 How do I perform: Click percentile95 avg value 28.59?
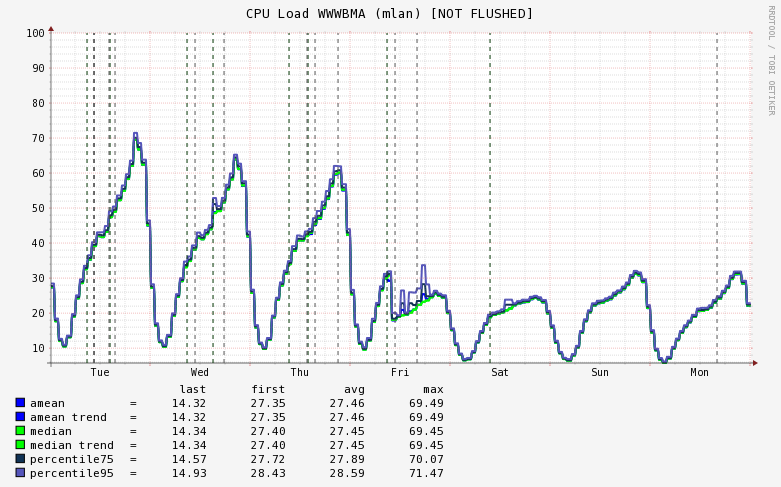click(x=347, y=473)
